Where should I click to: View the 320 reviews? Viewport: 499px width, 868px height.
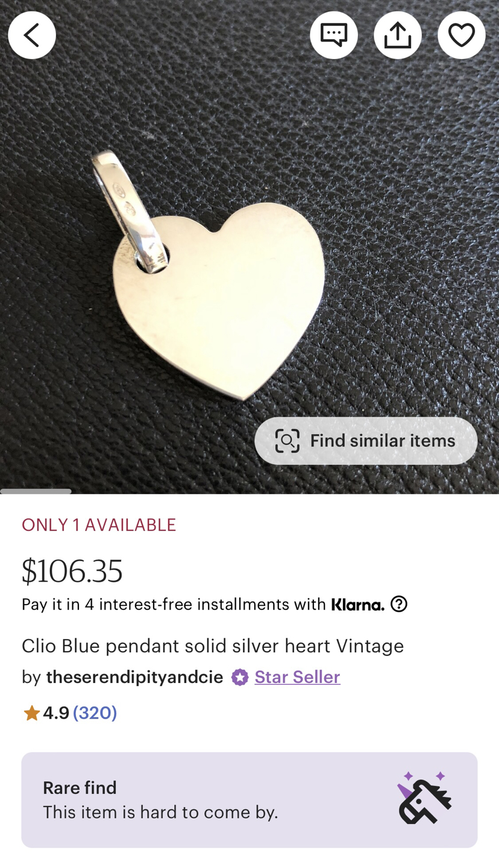[x=95, y=713]
